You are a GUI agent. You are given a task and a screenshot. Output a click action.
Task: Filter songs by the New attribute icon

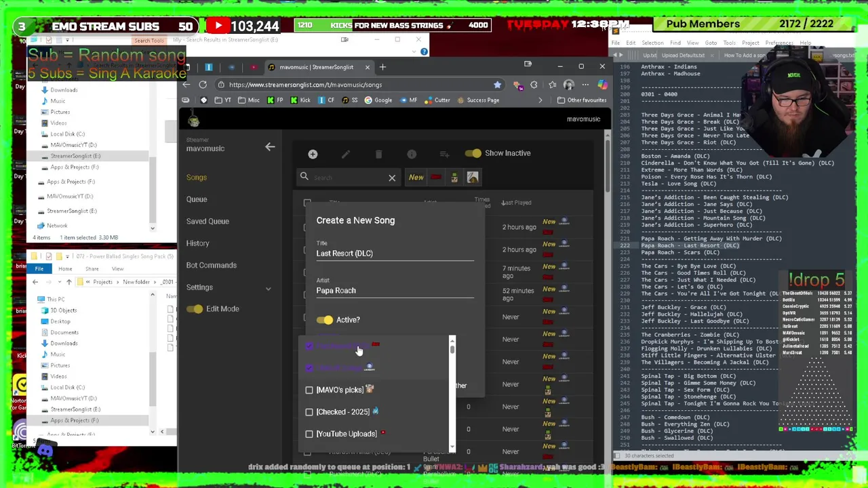click(x=416, y=178)
